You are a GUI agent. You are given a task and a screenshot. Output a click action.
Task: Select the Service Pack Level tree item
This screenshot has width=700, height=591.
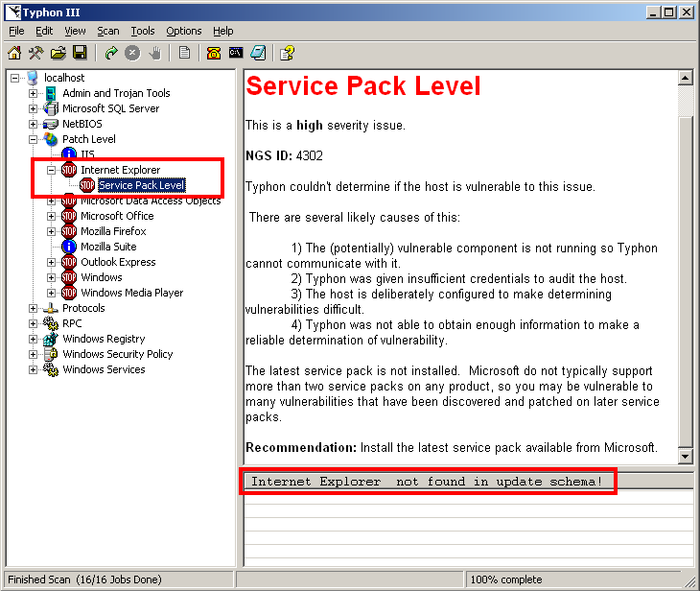click(142, 185)
